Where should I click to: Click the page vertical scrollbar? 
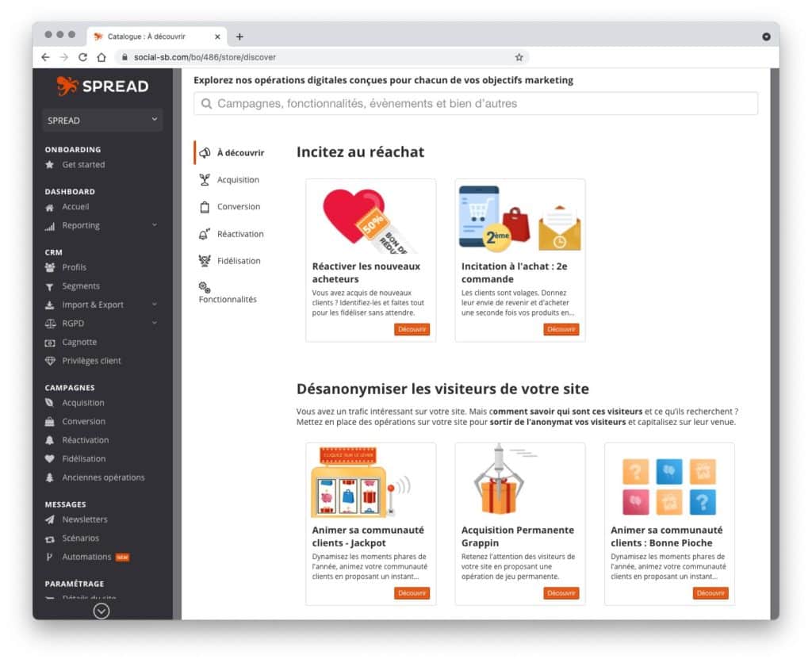coord(775,344)
